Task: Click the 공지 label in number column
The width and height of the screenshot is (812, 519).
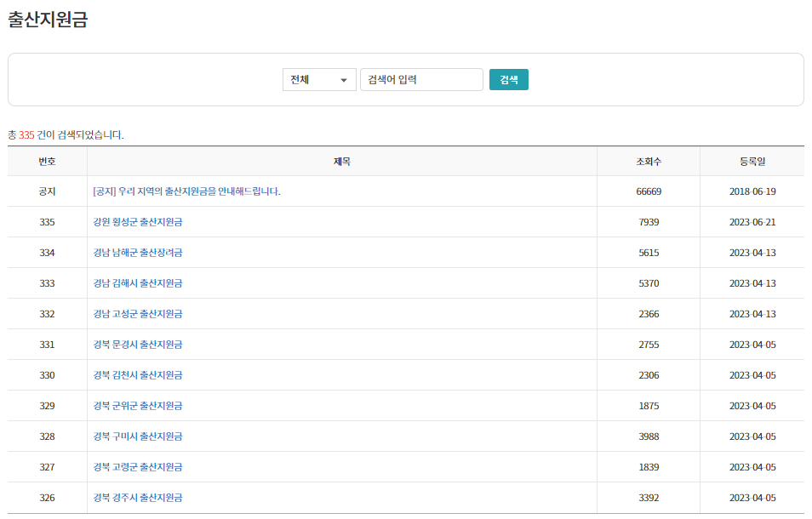Action: point(47,191)
